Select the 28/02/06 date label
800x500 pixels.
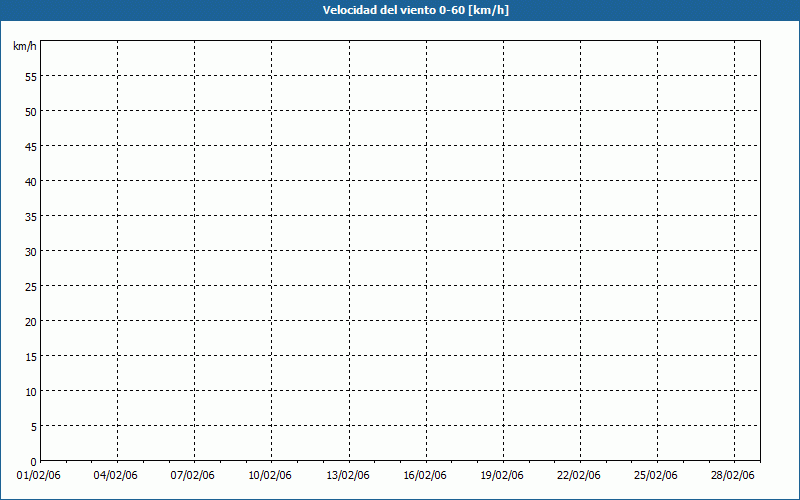click(733, 476)
